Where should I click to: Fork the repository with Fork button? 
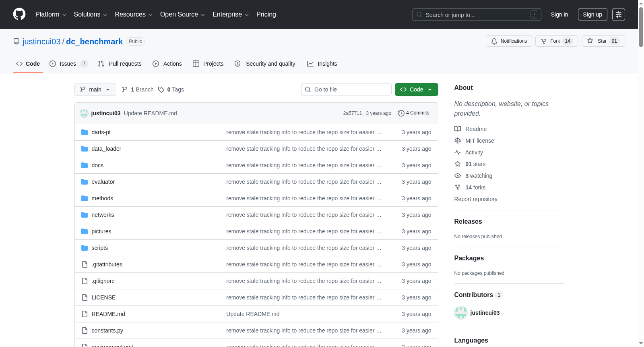[557, 41]
